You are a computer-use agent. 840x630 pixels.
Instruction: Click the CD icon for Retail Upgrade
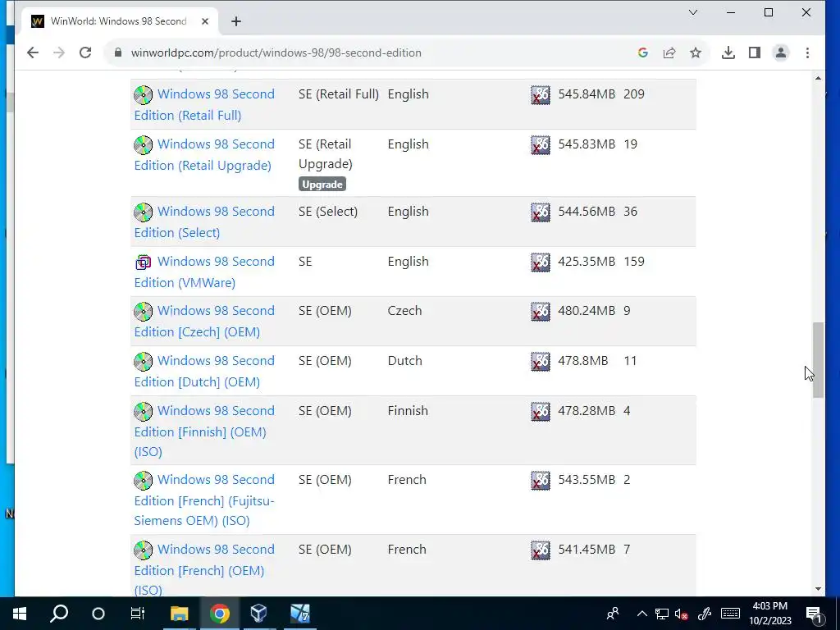click(x=143, y=145)
